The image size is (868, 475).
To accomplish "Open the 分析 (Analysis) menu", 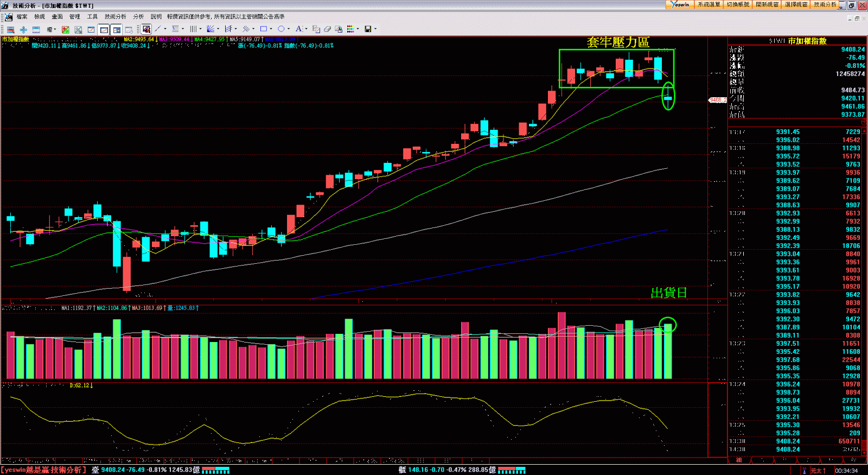I will pyautogui.click(x=138, y=17).
